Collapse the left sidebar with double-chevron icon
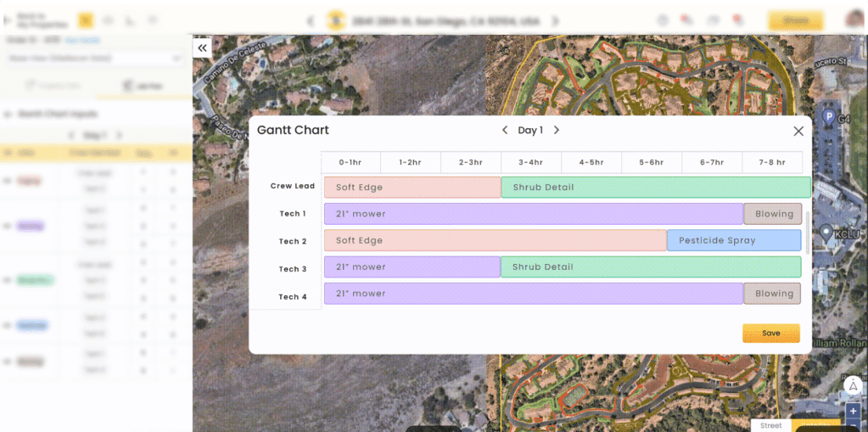Screen dimensions: 868x432 tap(202, 48)
